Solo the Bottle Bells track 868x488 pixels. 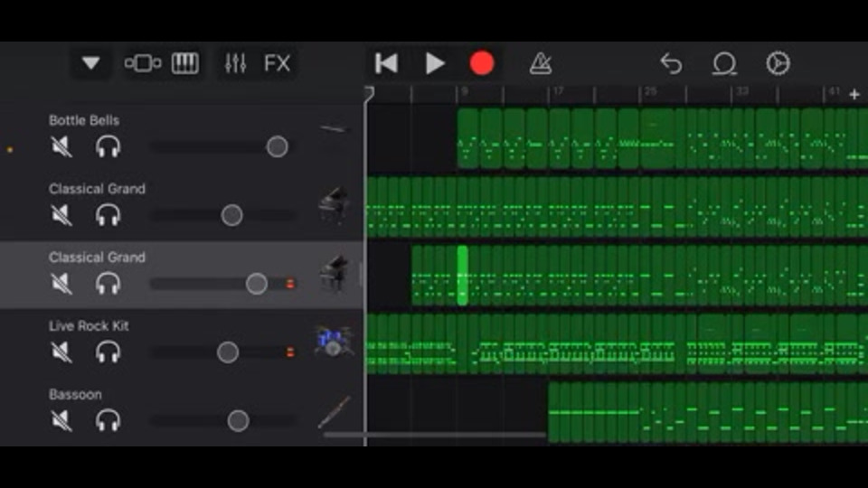pos(108,146)
